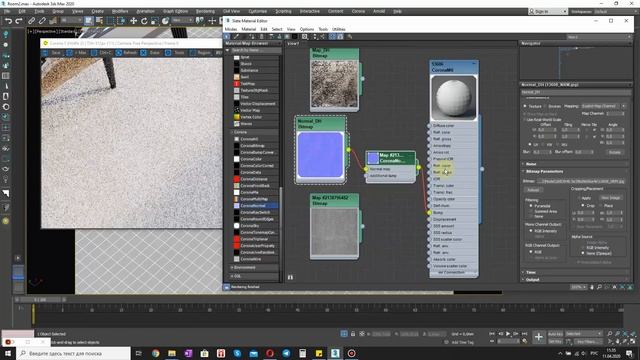The height and width of the screenshot is (360, 640).
Task: Select the Select and Link tool
Action: click(x=31, y=20)
